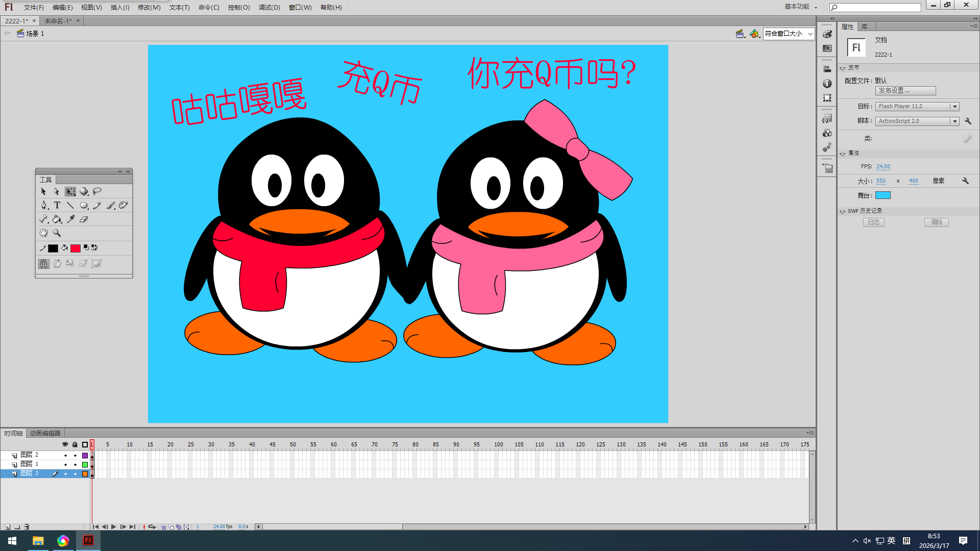Screen dimensions: 980x551
Task: Select the Paint Bucket tool
Action: (x=57, y=219)
